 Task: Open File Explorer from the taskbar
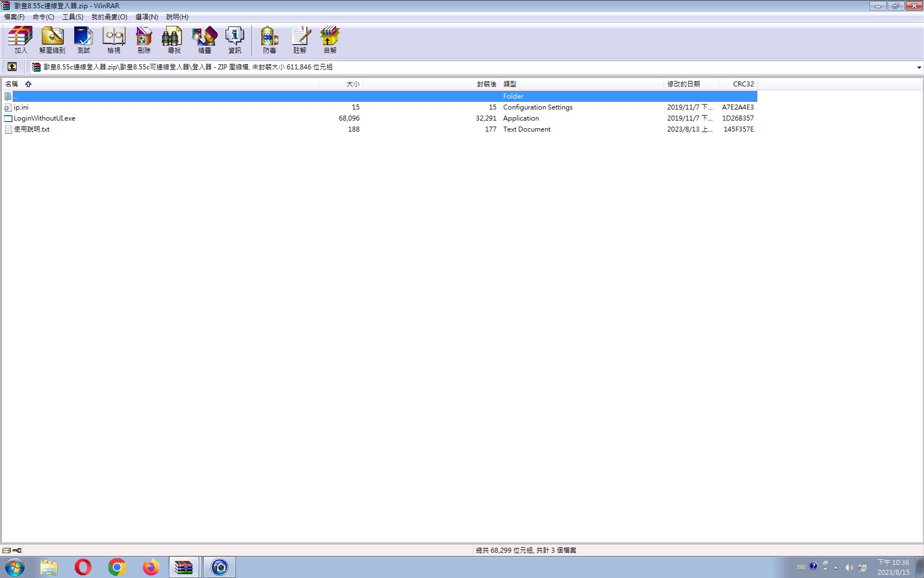[49, 567]
